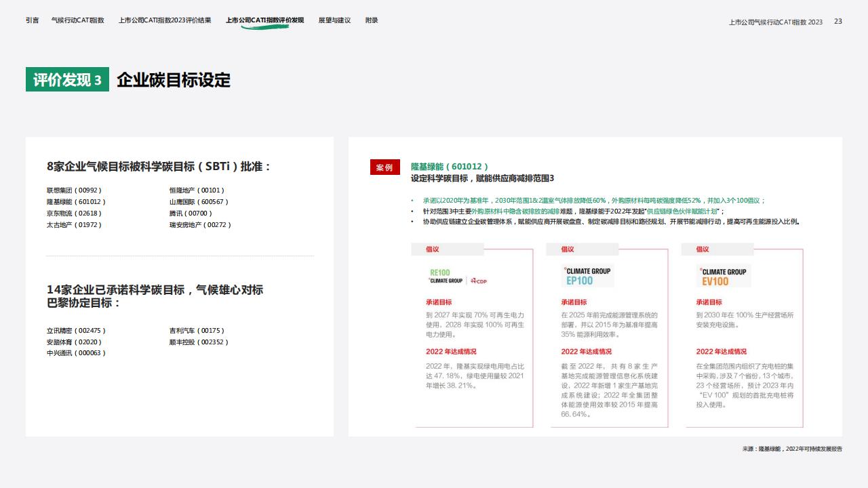Image resolution: width=868 pixels, height=488 pixels.
Task: Click green phrase 供应链绿色伙伴赋能计划
Action: [683, 211]
